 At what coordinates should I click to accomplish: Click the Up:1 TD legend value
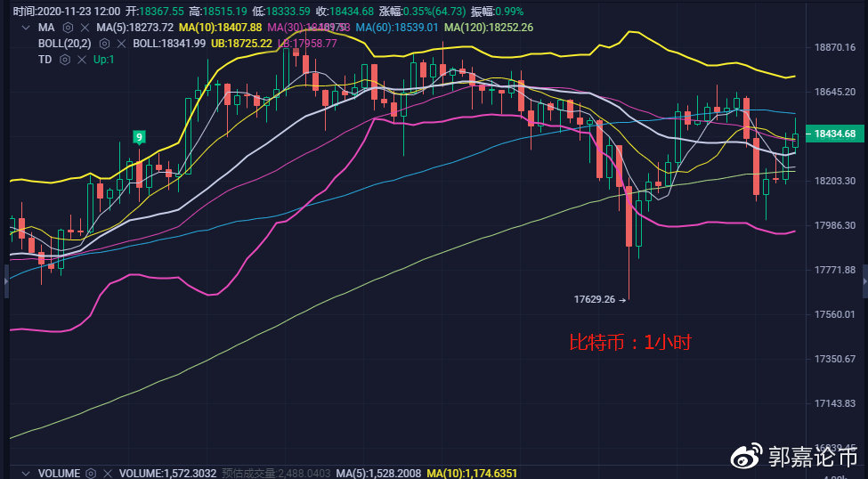(x=103, y=60)
